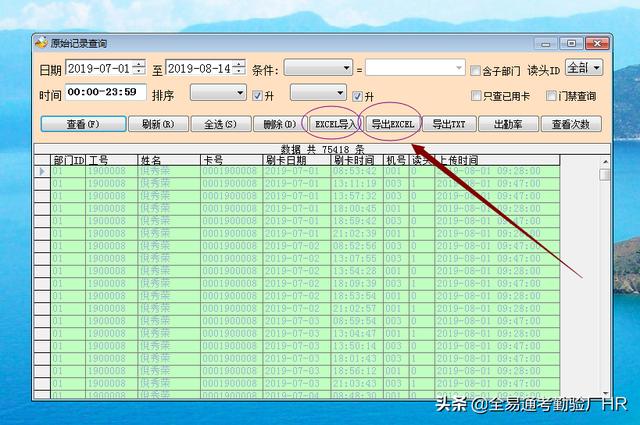Image resolution: width=640 pixels, height=425 pixels.
Task: Click the 上传时间 column header
Action: pos(497,160)
